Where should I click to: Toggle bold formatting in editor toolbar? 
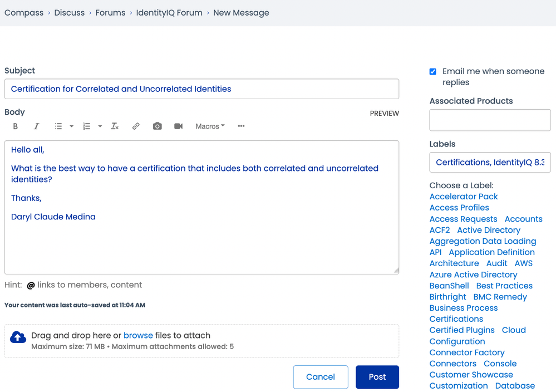[16, 126]
